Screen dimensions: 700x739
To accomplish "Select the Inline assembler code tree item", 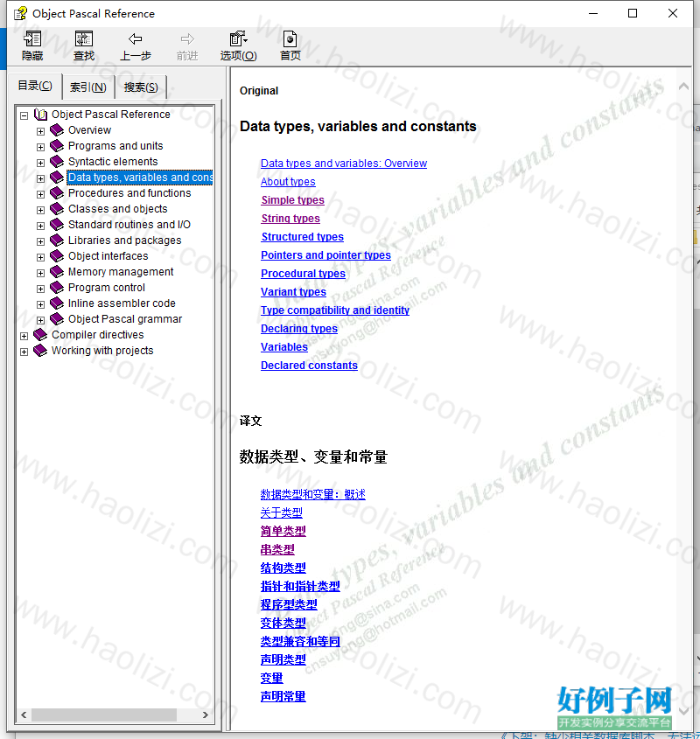I will (x=122, y=303).
